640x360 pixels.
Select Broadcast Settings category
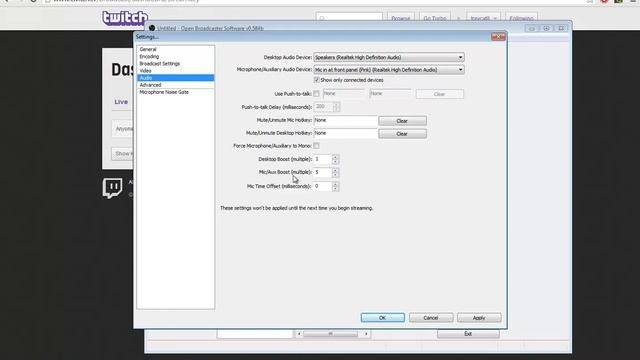click(x=160, y=64)
